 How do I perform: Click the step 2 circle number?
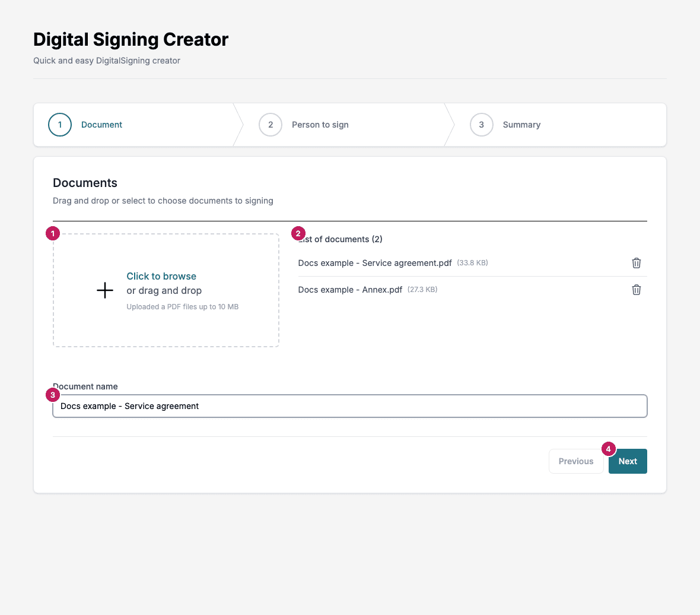click(x=271, y=125)
